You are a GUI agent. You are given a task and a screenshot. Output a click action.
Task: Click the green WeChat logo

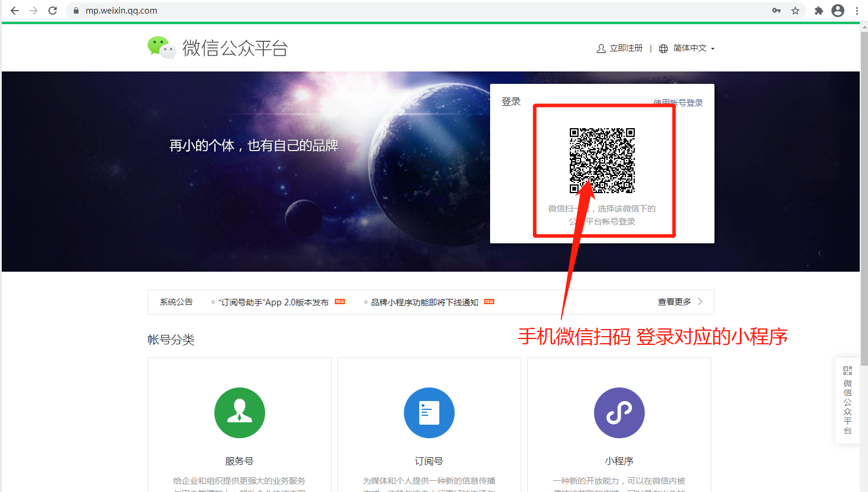point(161,48)
